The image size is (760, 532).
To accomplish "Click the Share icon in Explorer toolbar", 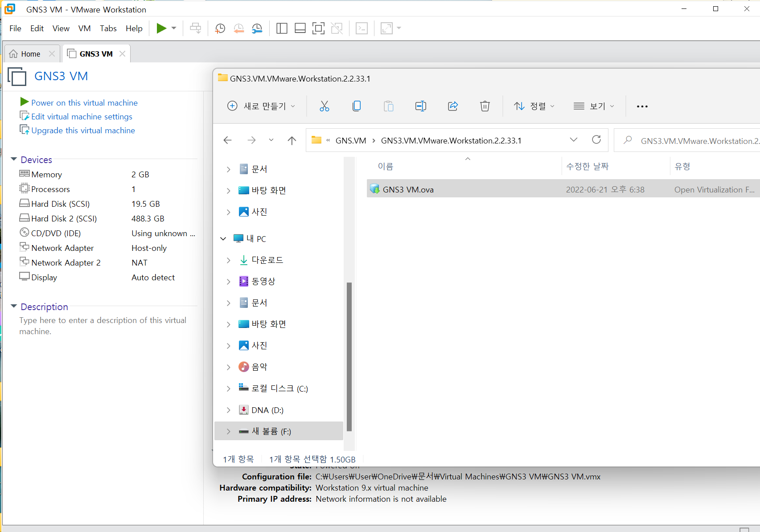I will (453, 106).
